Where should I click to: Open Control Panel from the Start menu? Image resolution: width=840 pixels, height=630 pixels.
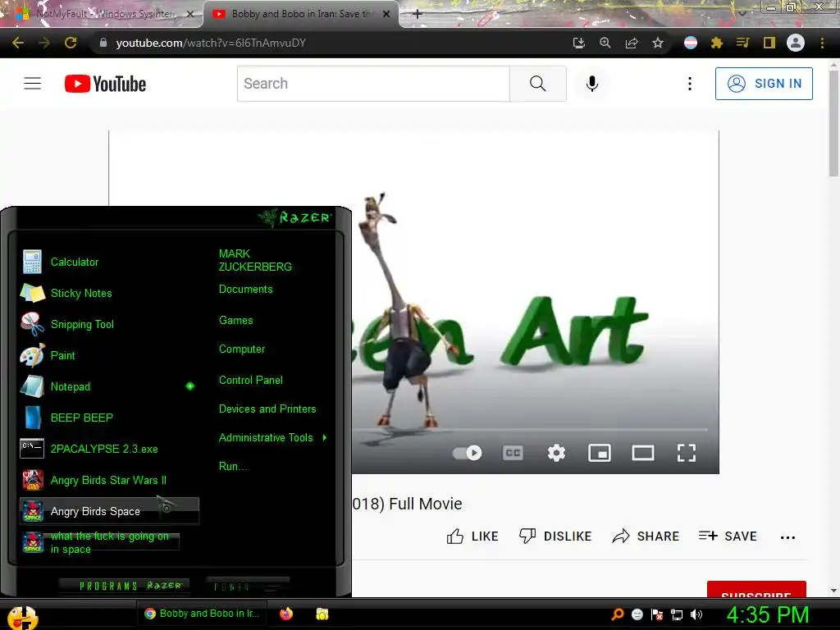click(x=251, y=380)
